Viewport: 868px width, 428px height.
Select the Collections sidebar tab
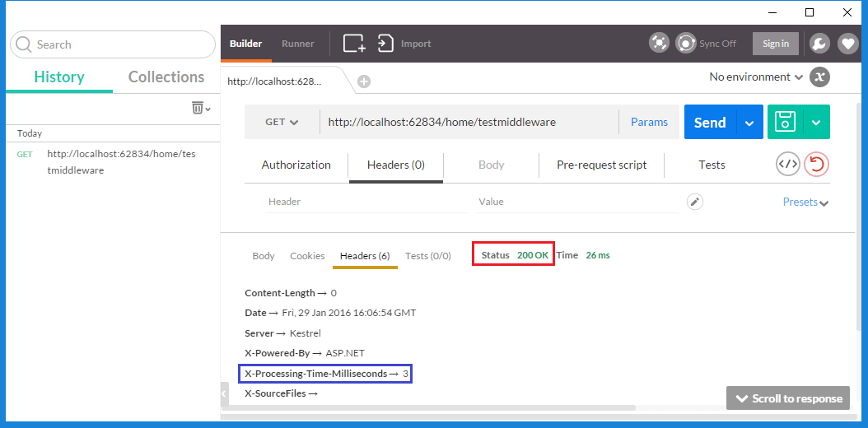pyautogui.click(x=166, y=77)
